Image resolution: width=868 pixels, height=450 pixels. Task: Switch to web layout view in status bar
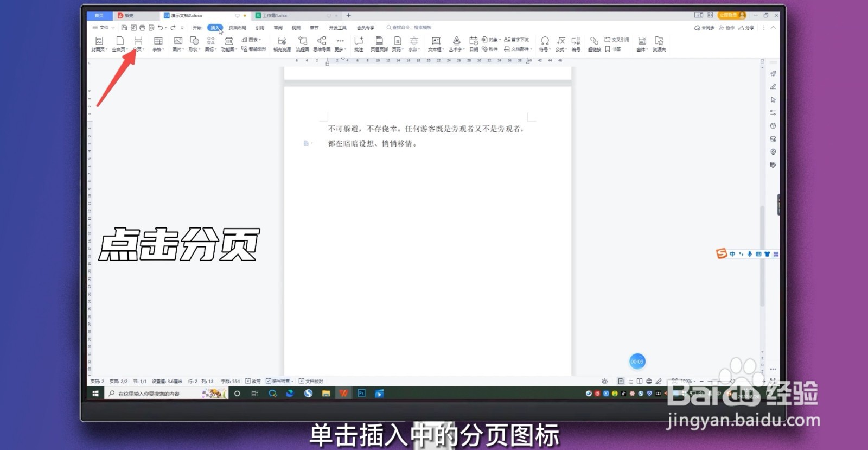[x=649, y=381]
